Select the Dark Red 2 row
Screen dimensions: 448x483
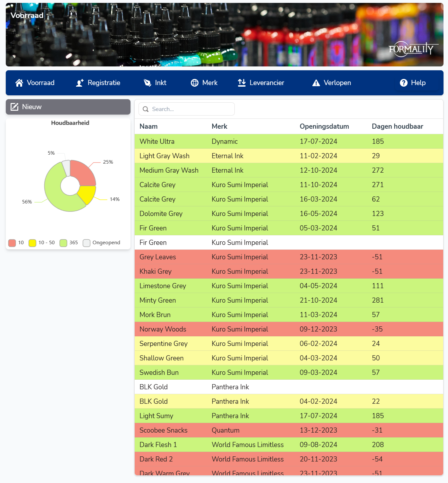[x=289, y=459]
